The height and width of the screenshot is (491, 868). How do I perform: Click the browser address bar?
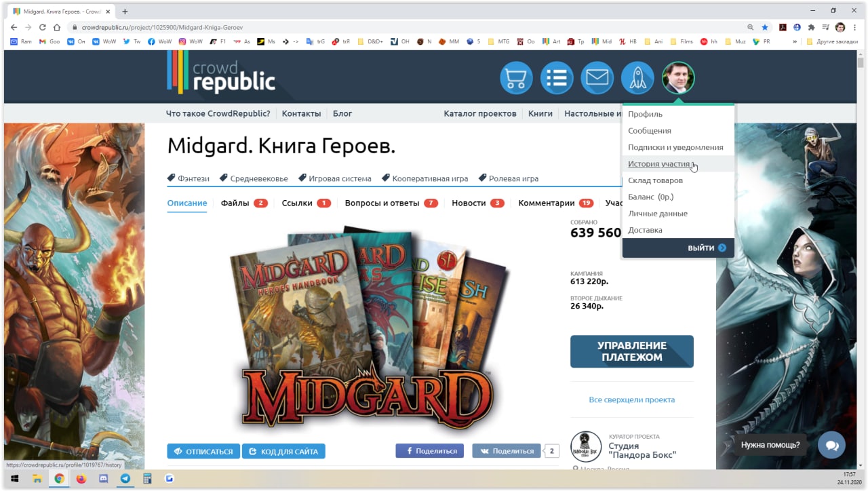pos(407,27)
